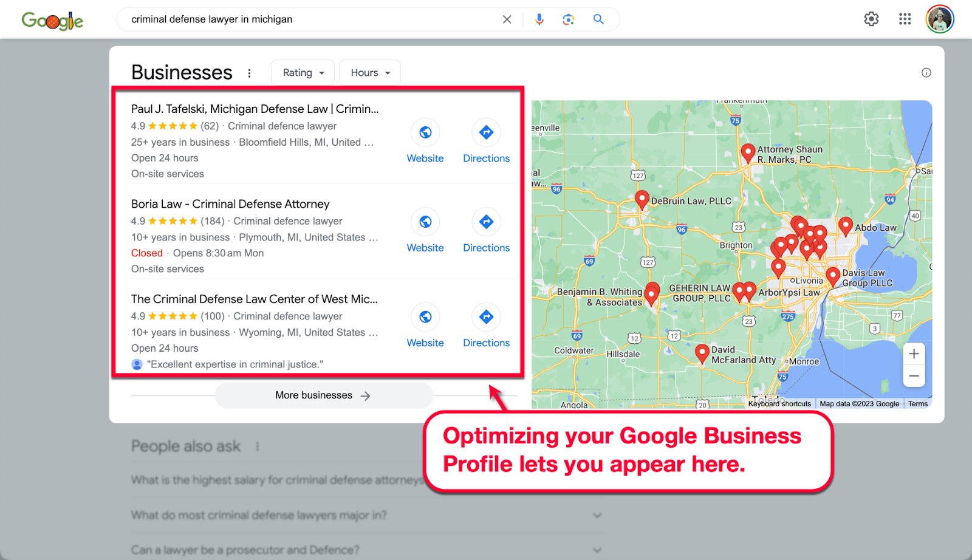Open the Hours filter dropdown

(369, 73)
